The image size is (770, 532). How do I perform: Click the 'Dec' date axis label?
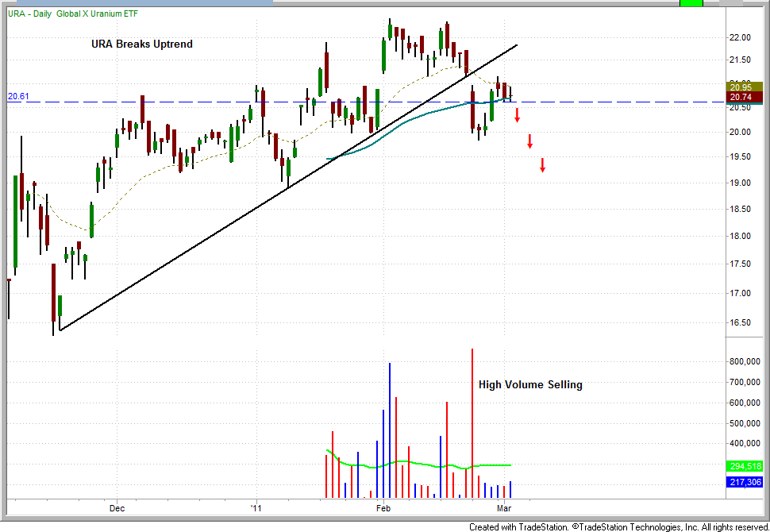pos(117,508)
